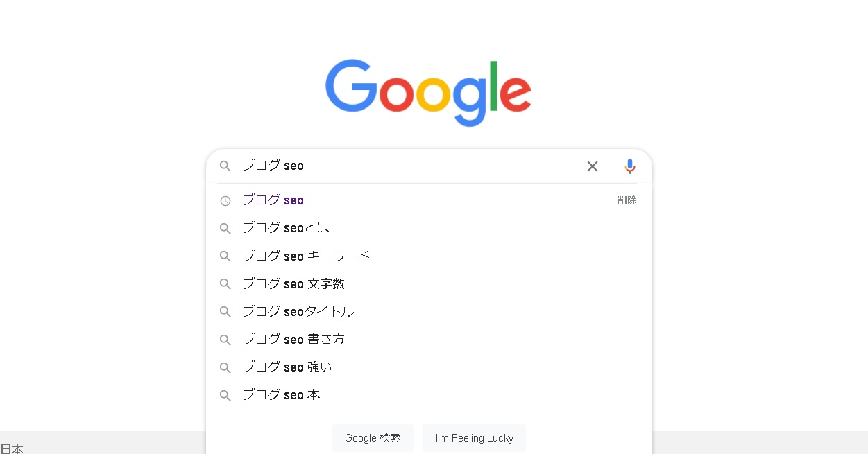Image resolution: width=868 pixels, height=454 pixels.
Task: Click the magnifier icon in search field
Action: 225,166
